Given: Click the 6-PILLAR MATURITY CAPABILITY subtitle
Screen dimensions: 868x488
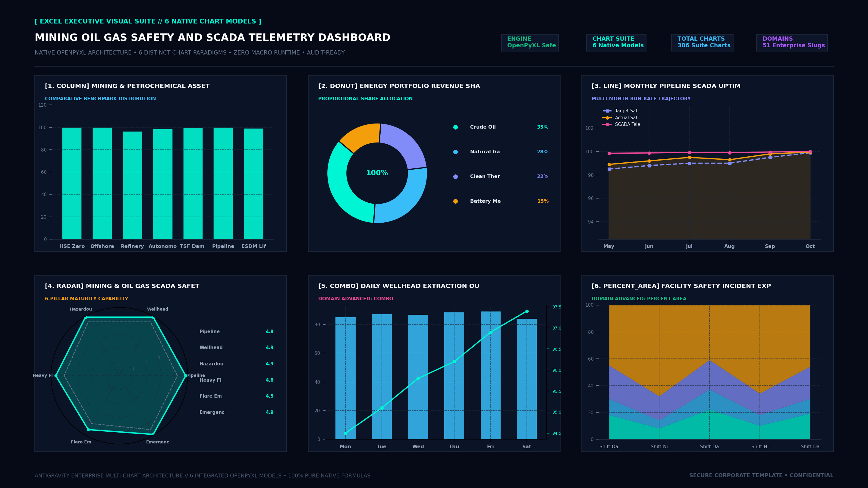Looking at the screenshot, I should point(86,299).
